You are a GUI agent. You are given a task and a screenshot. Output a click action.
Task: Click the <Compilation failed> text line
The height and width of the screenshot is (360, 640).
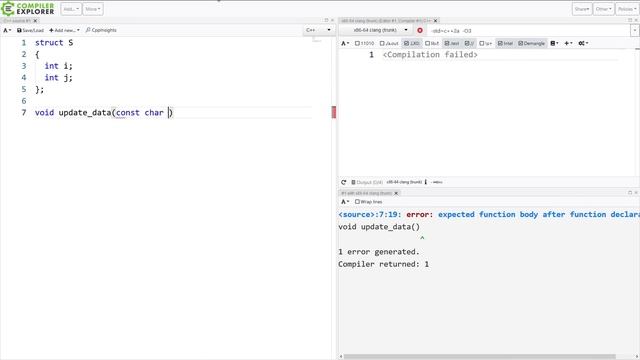(x=430, y=55)
